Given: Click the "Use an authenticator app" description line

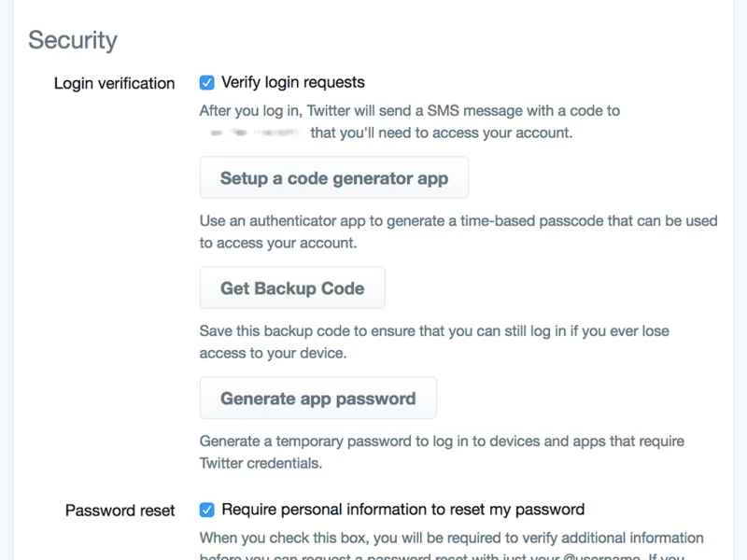Looking at the screenshot, I should [x=458, y=221].
